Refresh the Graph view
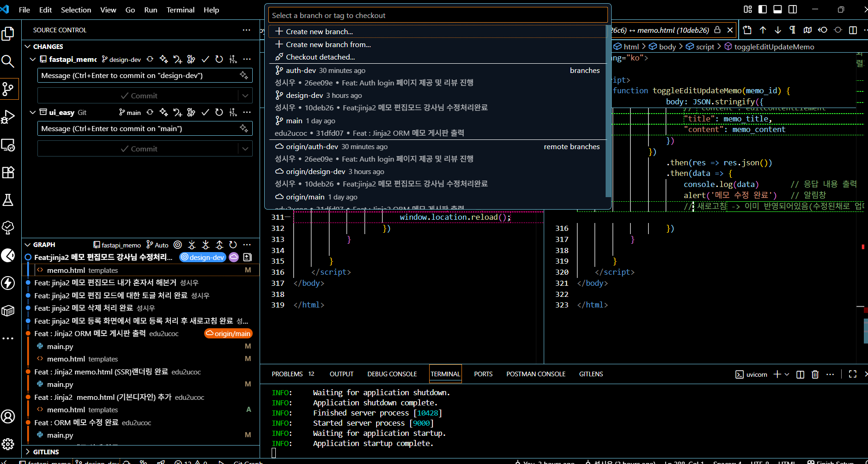Image resolution: width=868 pixels, height=464 pixels. [233, 245]
